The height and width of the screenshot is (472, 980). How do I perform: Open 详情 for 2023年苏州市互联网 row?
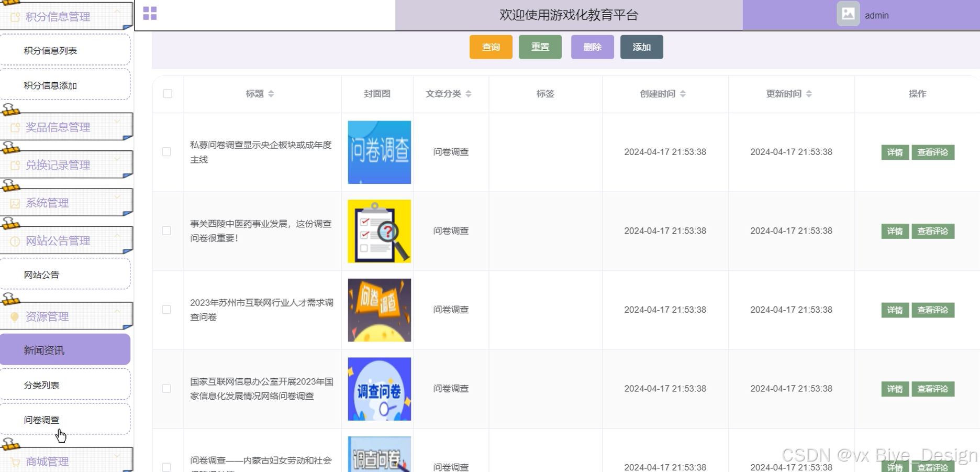coord(895,310)
